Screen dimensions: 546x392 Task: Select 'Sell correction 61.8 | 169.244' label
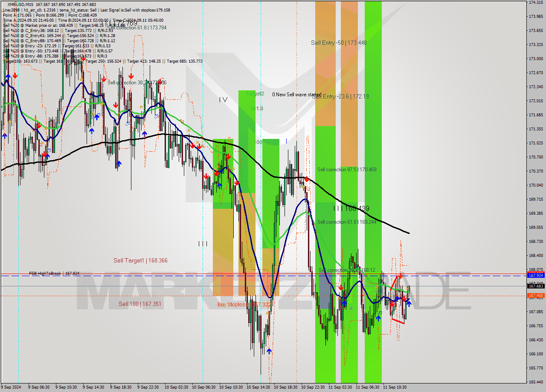pos(347,222)
